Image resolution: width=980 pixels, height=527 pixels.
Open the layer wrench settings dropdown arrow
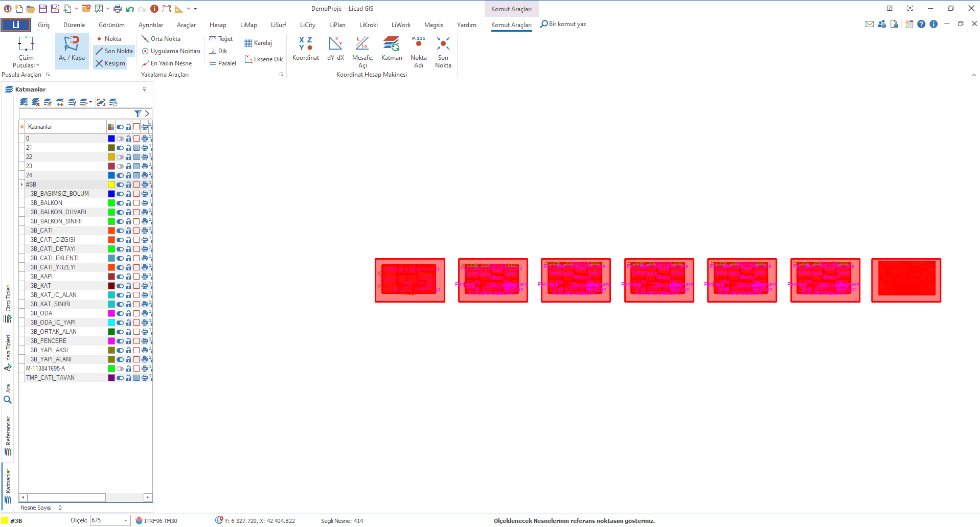91,102
